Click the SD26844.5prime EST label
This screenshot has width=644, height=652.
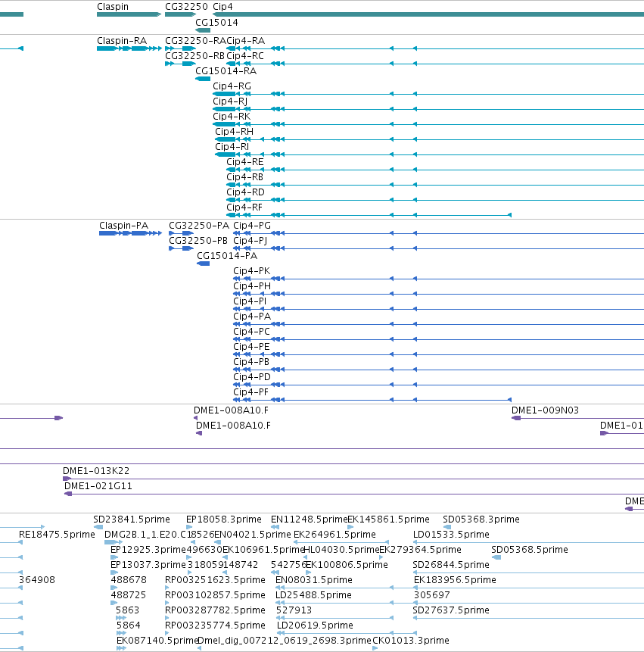tap(451, 565)
